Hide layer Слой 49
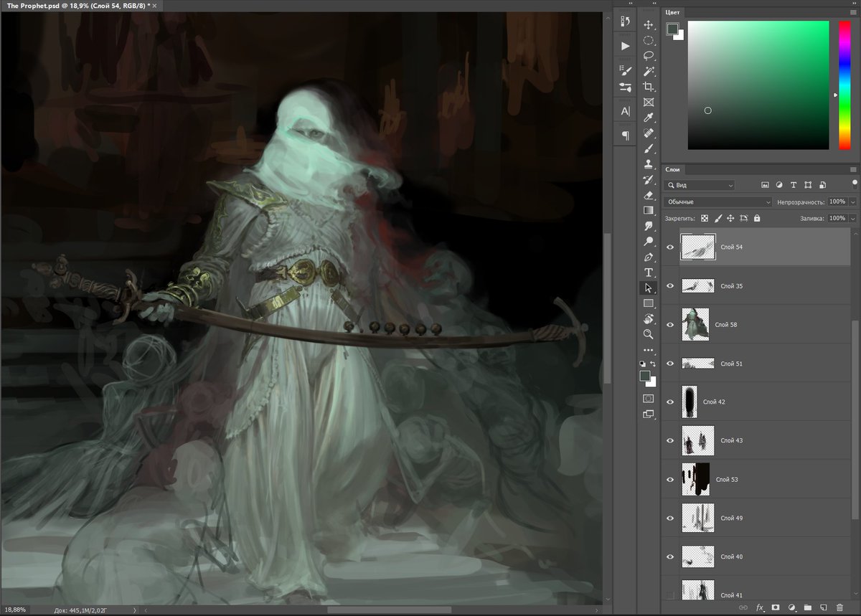The image size is (861, 616). click(x=670, y=518)
